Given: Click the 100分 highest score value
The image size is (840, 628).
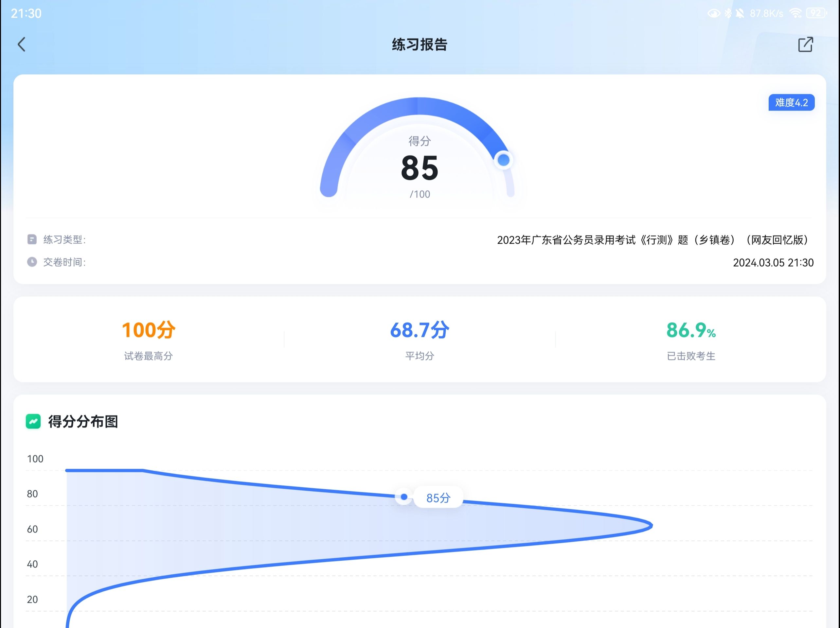Looking at the screenshot, I should pos(149,330).
